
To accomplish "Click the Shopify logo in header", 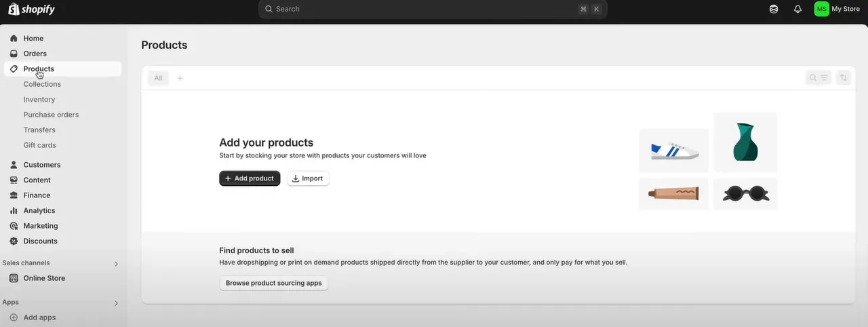I will point(31,9).
